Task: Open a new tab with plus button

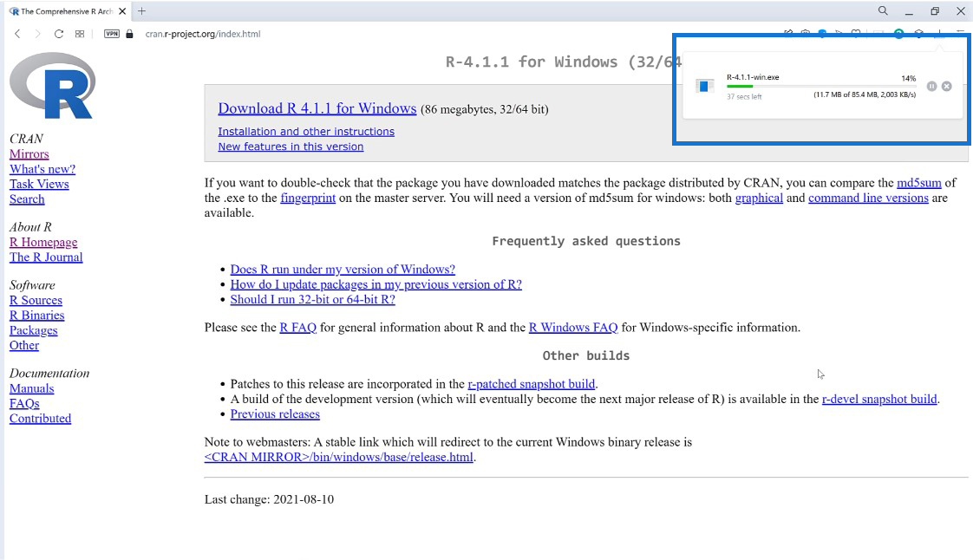Action: click(141, 11)
